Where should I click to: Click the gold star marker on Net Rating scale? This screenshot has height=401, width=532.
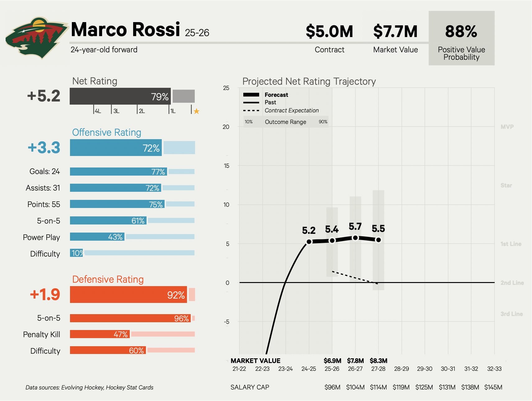point(196,111)
